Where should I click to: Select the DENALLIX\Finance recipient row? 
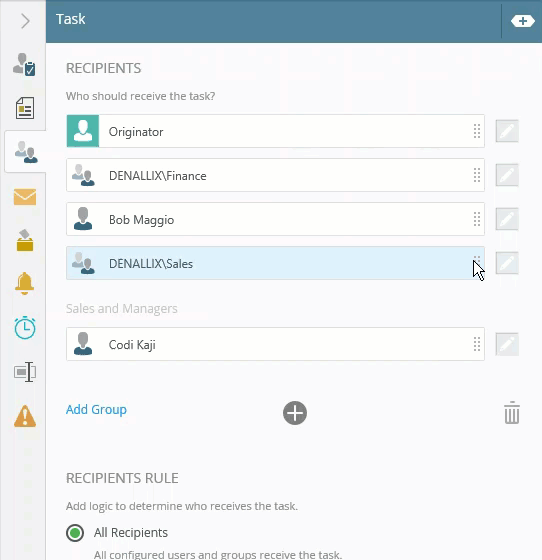point(275,175)
